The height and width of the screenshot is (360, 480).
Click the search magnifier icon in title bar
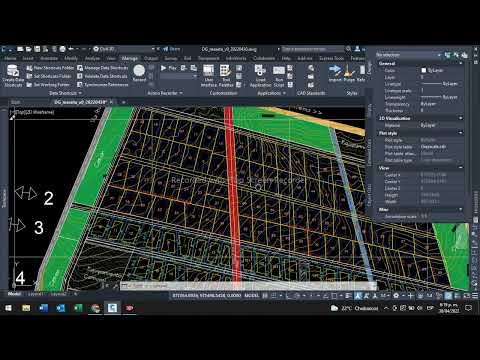348,49
